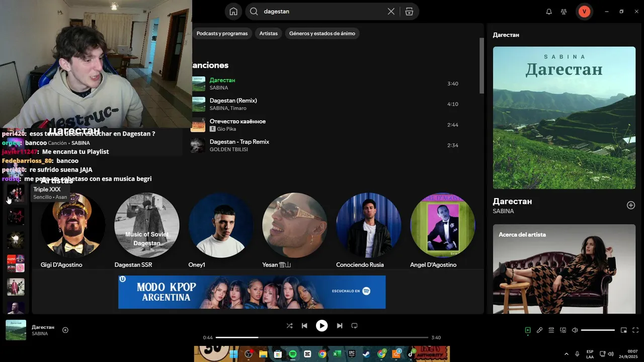
Task: Skip to the previous track
Action: coord(304,326)
